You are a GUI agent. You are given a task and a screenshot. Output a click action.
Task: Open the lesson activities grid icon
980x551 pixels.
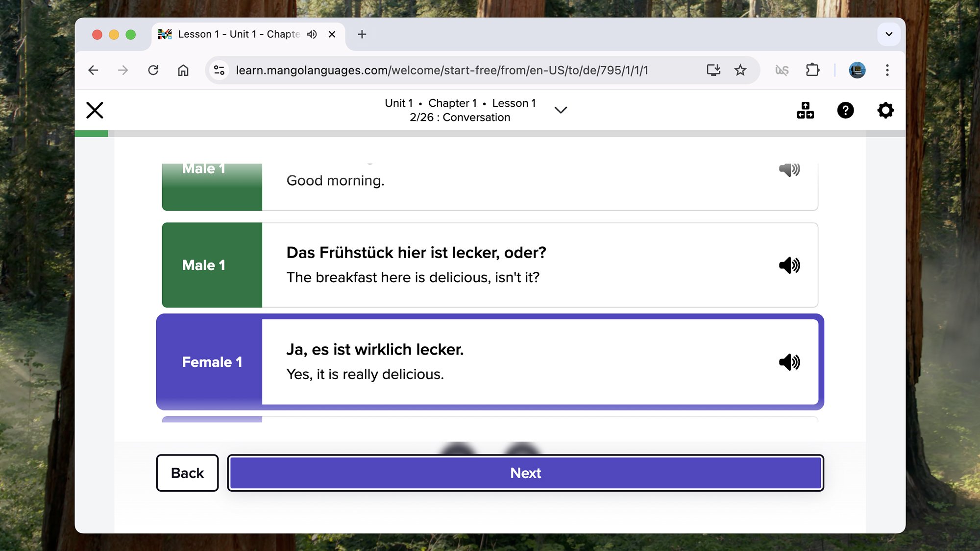coord(805,110)
